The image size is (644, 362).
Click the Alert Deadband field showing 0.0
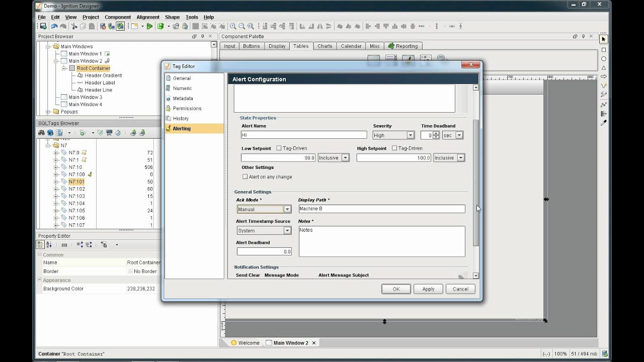tap(264, 252)
